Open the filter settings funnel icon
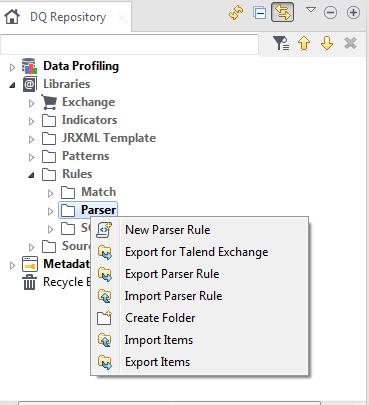Screen dimensions: 369x405 (x=281, y=43)
